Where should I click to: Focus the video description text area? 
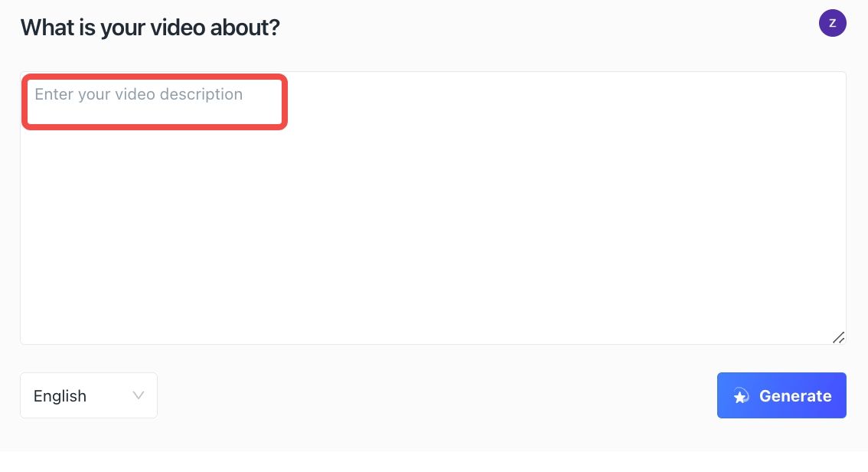(x=433, y=208)
